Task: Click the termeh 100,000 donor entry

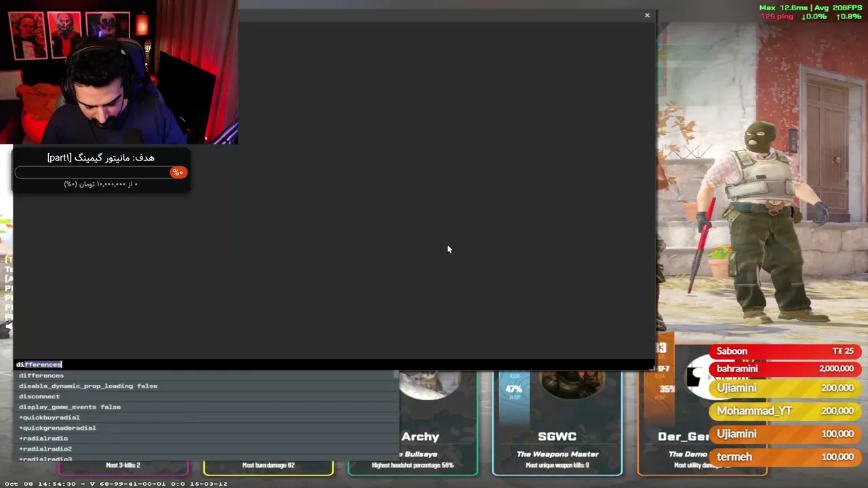Action: [785, 457]
